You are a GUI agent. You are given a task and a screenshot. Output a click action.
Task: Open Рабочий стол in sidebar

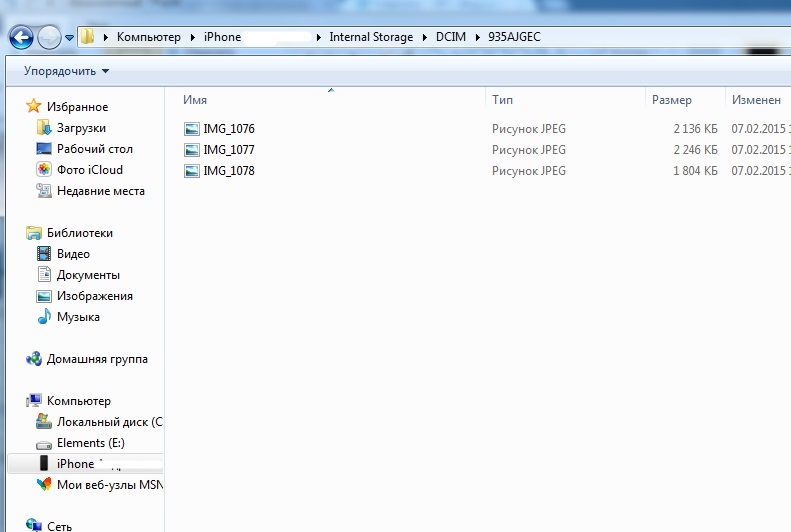point(94,149)
